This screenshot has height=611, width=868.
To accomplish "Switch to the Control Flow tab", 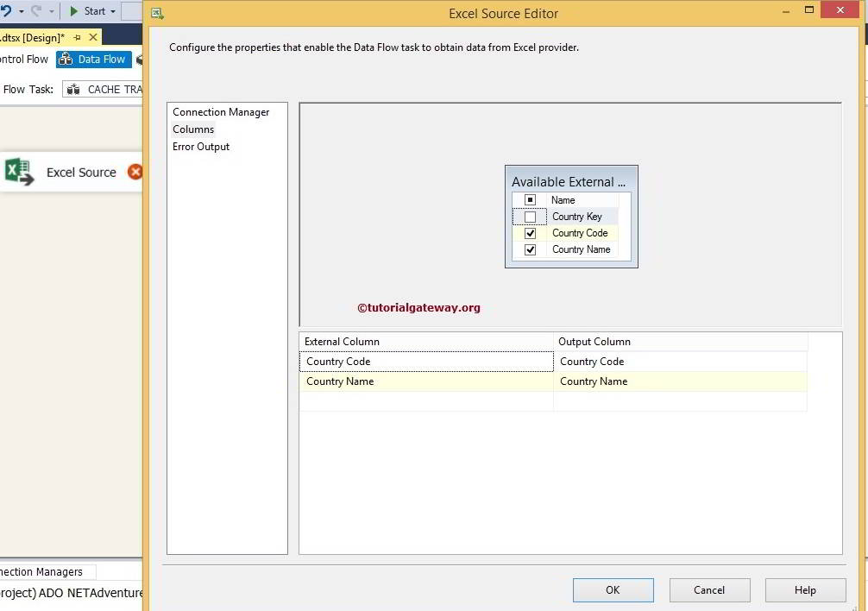I will tap(24, 60).
